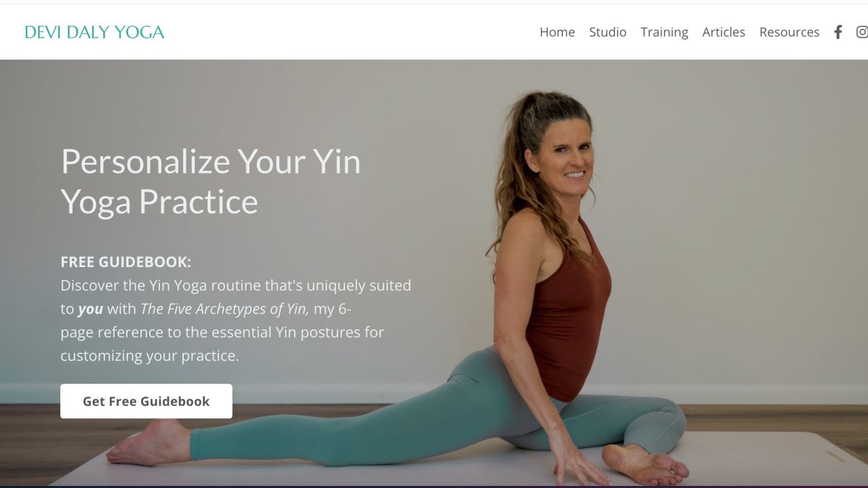This screenshot has width=868, height=488.
Task: Click the text line 'customizing your practice.'
Action: tap(150, 356)
